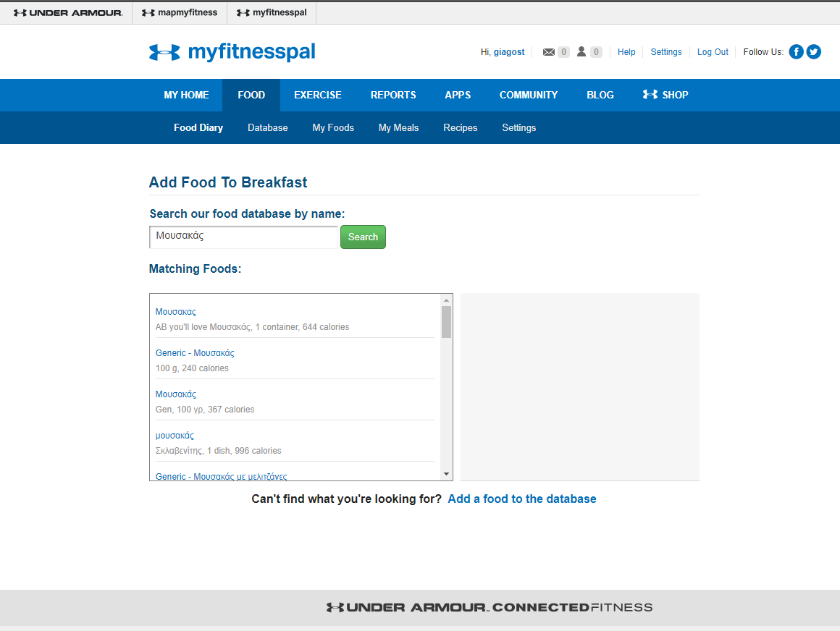
Task: Open the Recipes submenu
Action: coord(460,127)
